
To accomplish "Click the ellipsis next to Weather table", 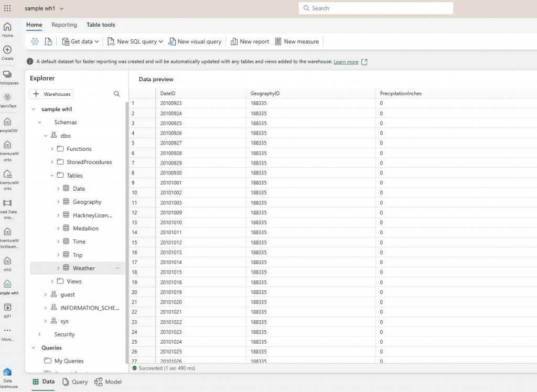I will [117, 268].
